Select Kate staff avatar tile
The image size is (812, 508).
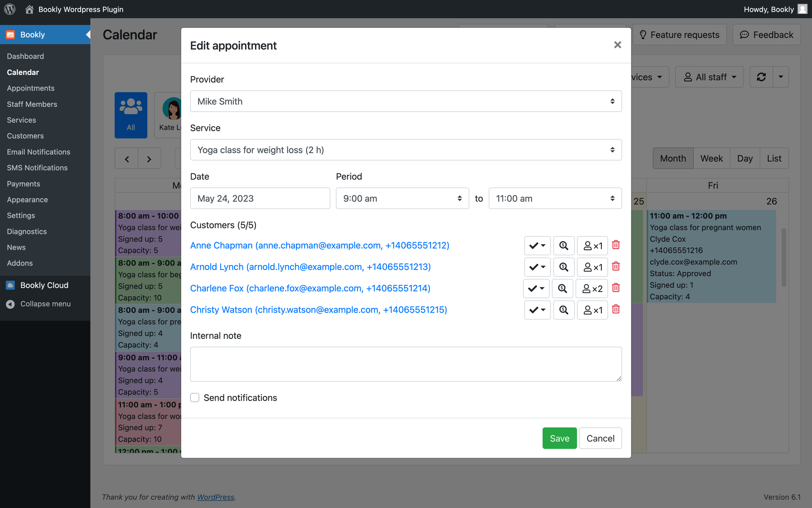click(x=168, y=115)
